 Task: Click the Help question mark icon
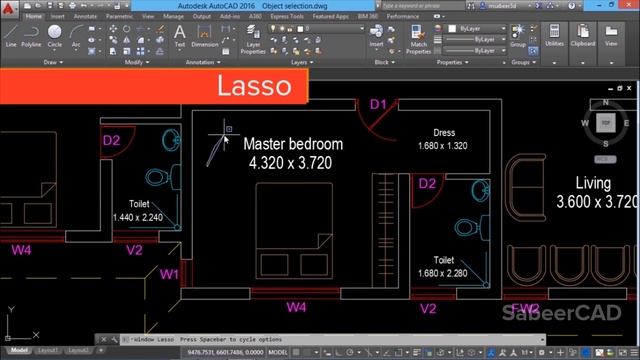point(571,6)
